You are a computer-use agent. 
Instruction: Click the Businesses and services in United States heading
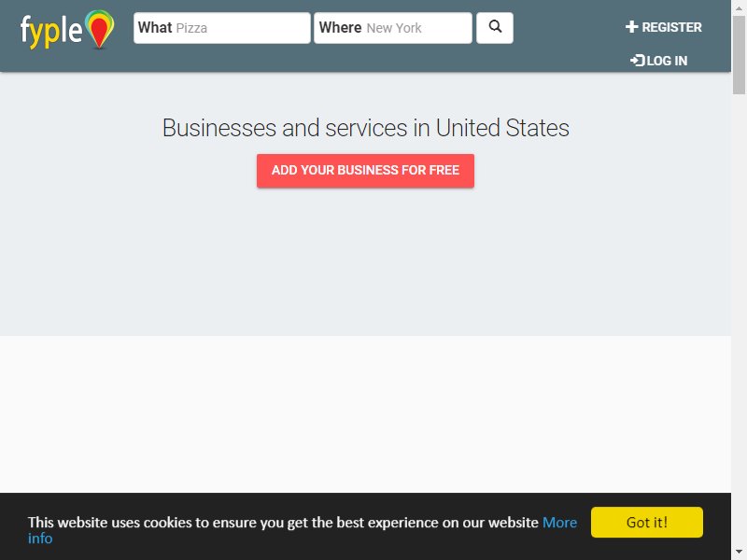click(365, 128)
